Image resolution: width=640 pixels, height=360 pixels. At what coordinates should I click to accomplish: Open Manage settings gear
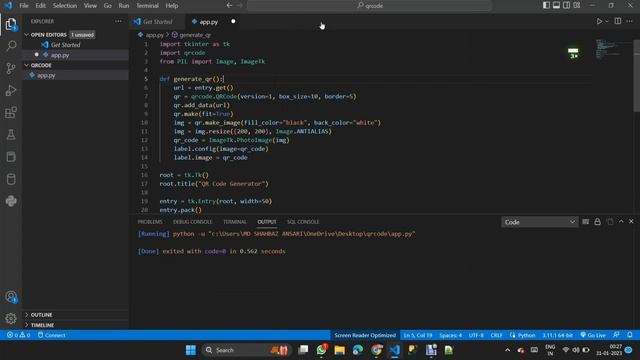(11, 318)
